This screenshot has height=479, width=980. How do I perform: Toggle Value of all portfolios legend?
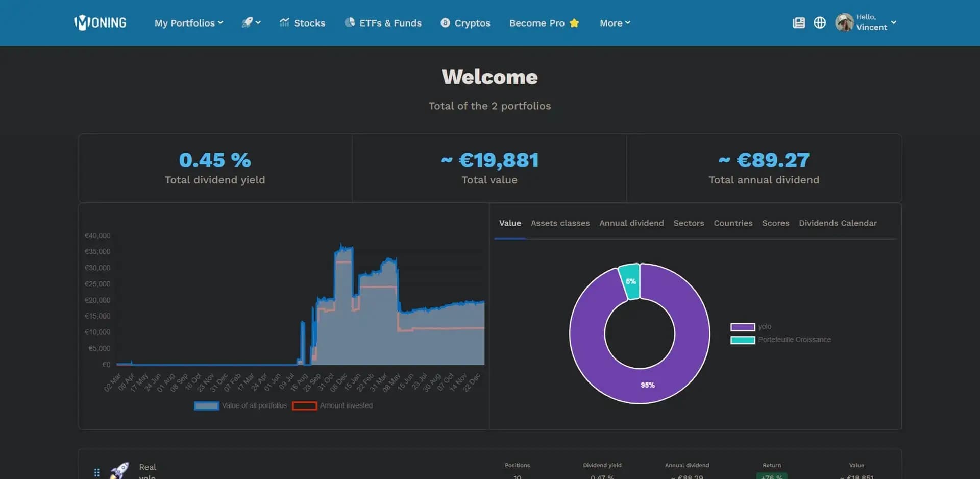240,405
